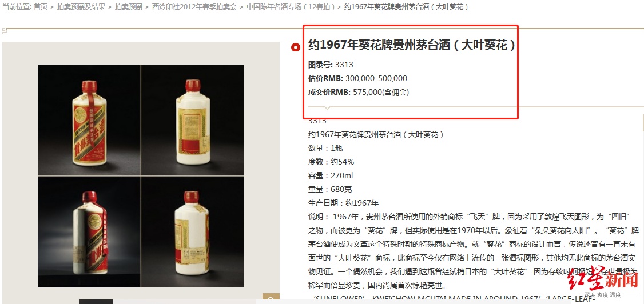The width and height of the screenshot is (644, 304).
Task: Select the dark tab below the image gallery
Action: coord(96,302)
